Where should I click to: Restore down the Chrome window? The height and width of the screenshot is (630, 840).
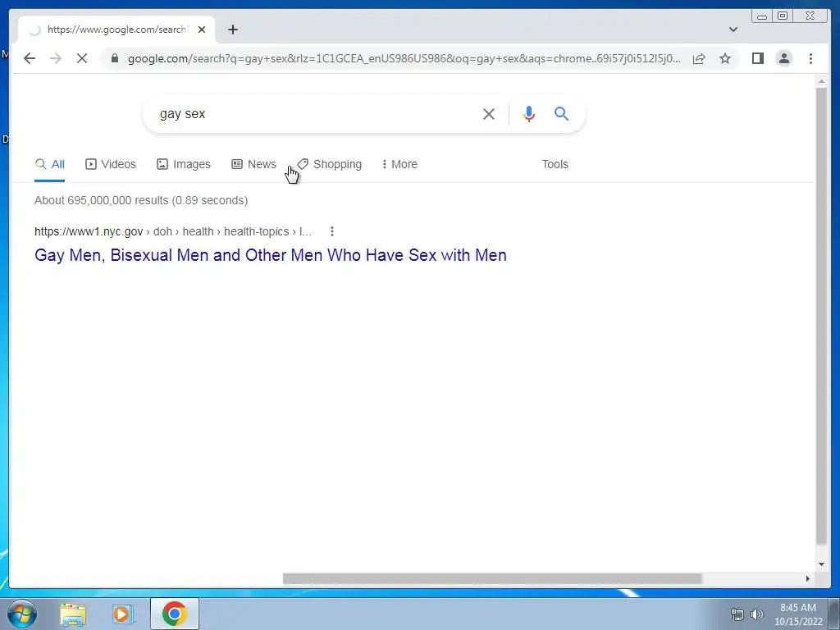click(783, 16)
